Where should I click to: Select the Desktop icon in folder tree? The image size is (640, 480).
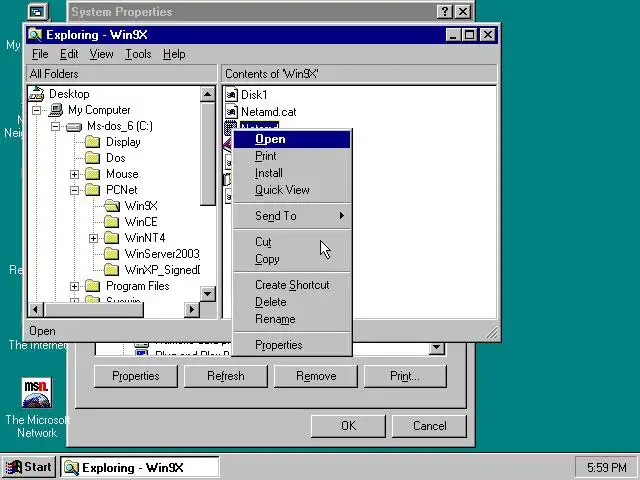pos(36,94)
